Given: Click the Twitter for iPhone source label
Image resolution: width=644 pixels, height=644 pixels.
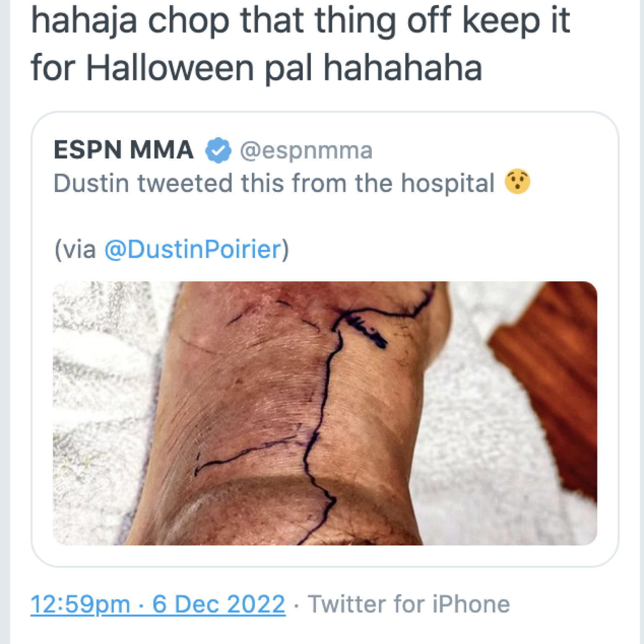Looking at the screenshot, I should coord(409,604).
